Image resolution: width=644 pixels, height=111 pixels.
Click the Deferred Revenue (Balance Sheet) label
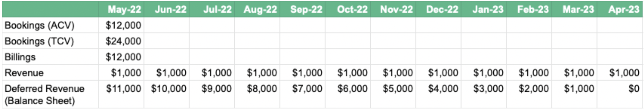[45, 94]
